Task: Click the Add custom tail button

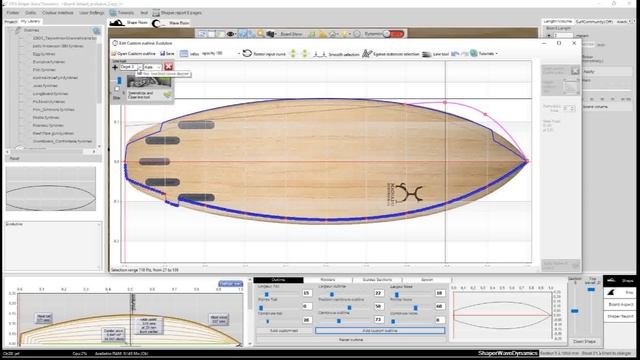Action: [x=284, y=331]
